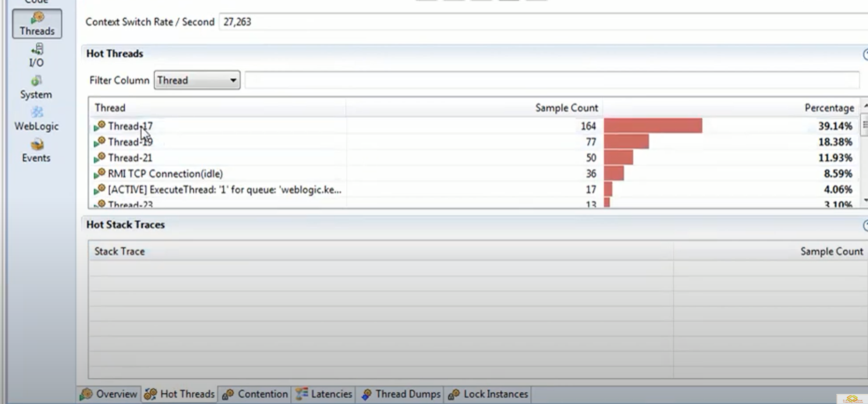Open the WebLogic sidebar section
The width and height of the screenshot is (868, 404).
tap(37, 119)
